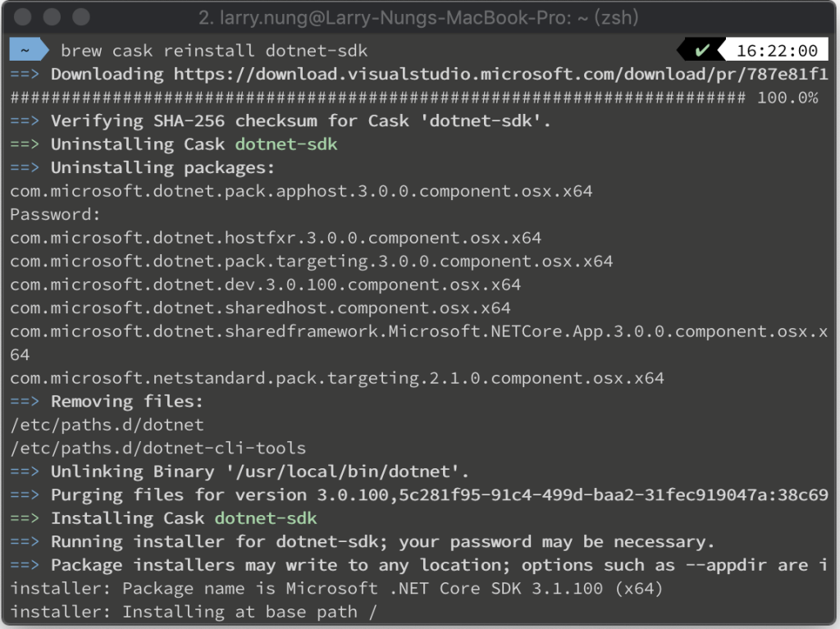840x629 pixels.
Task: Click the Password: prompt line
Action: [55, 214]
